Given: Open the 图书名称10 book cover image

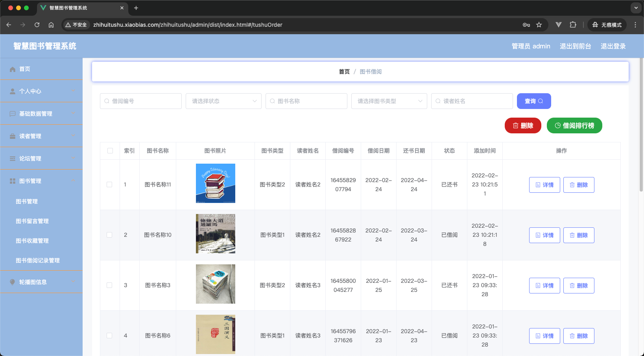Looking at the screenshot, I should coord(216,234).
